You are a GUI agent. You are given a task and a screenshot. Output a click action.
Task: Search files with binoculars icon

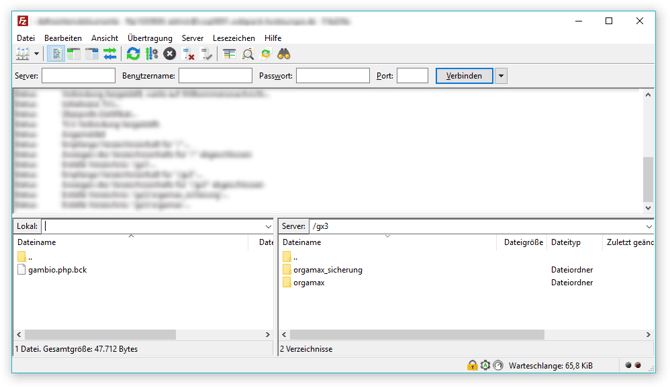pos(284,54)
